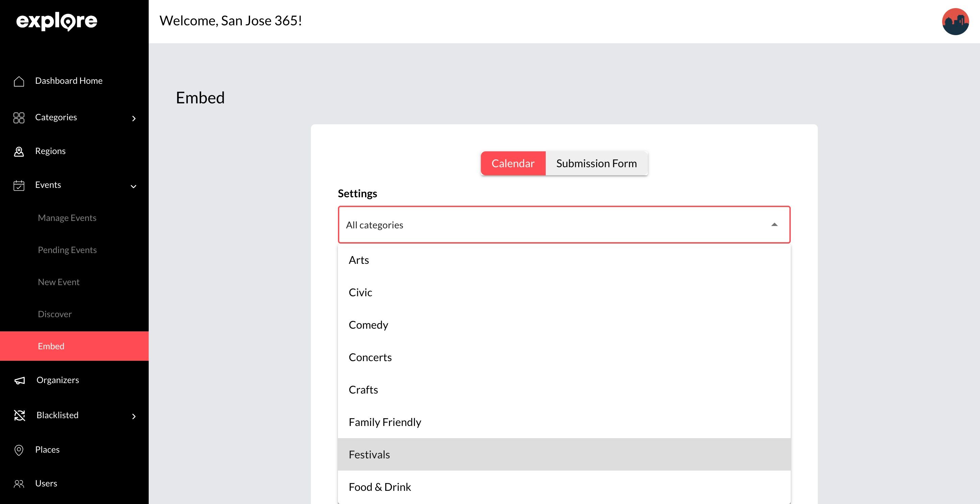Choose Festivals from the category list

tap(369, 455)
